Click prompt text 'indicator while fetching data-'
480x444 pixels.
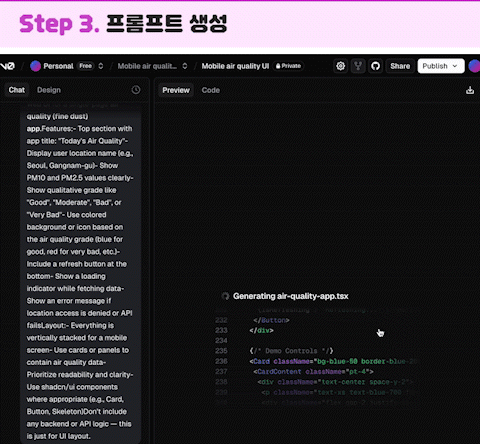point(75,289)
